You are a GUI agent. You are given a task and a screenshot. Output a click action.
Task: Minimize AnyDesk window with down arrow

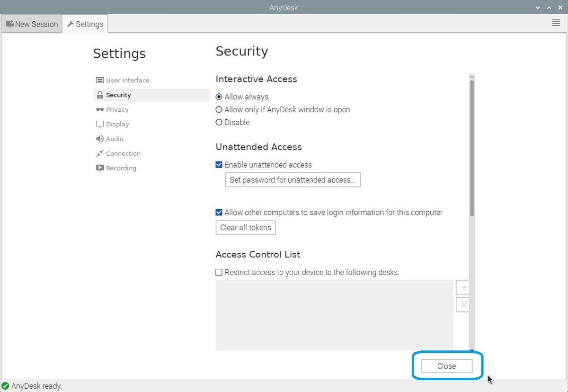[538, 8]
